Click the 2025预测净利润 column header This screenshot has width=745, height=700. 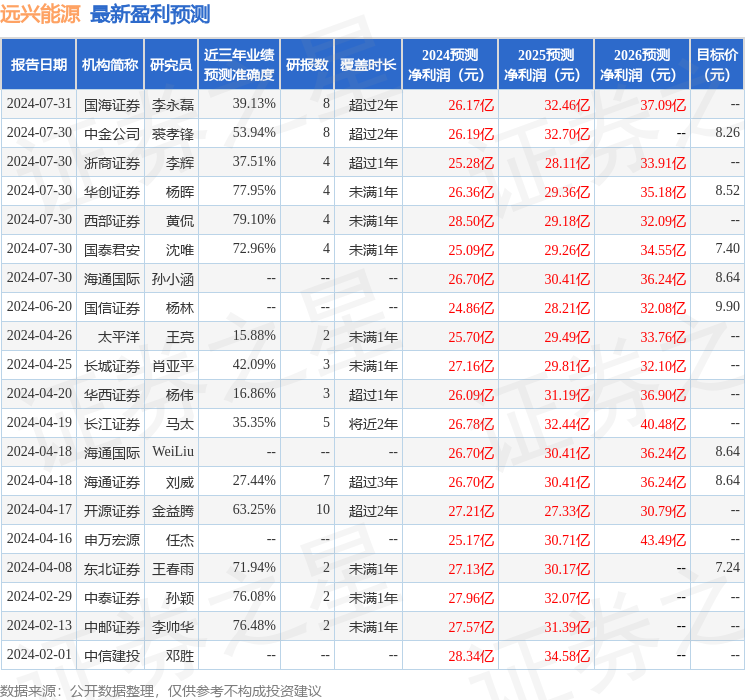[x=546, y=64]
